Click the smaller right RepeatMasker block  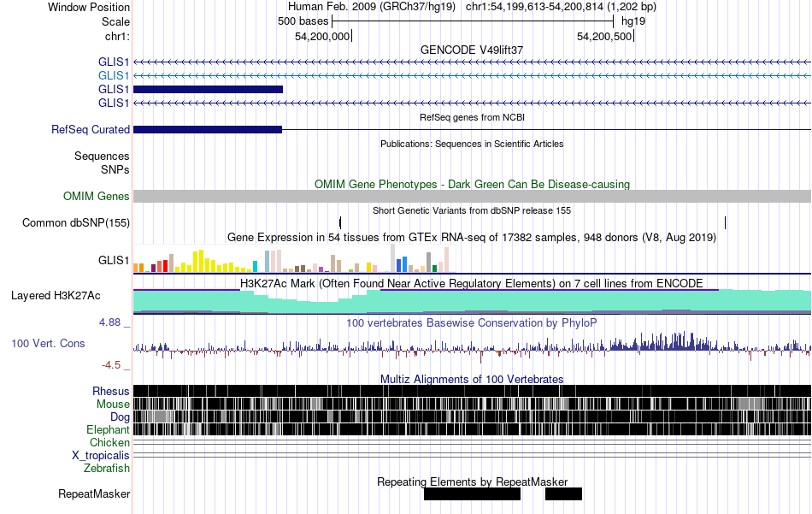(x=563, y=493)
